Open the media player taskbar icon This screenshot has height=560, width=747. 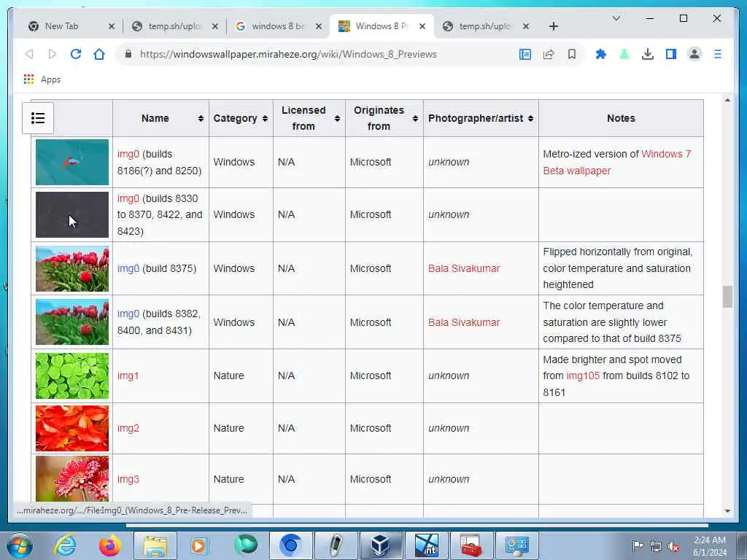click(200, 545)
